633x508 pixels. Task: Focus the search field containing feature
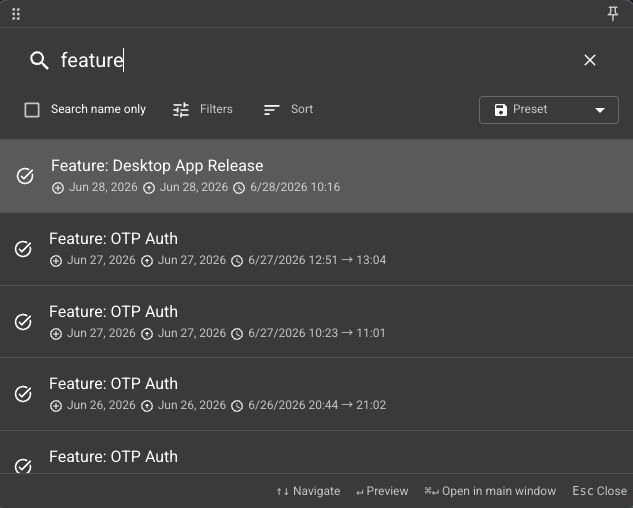tap(315, 60)
